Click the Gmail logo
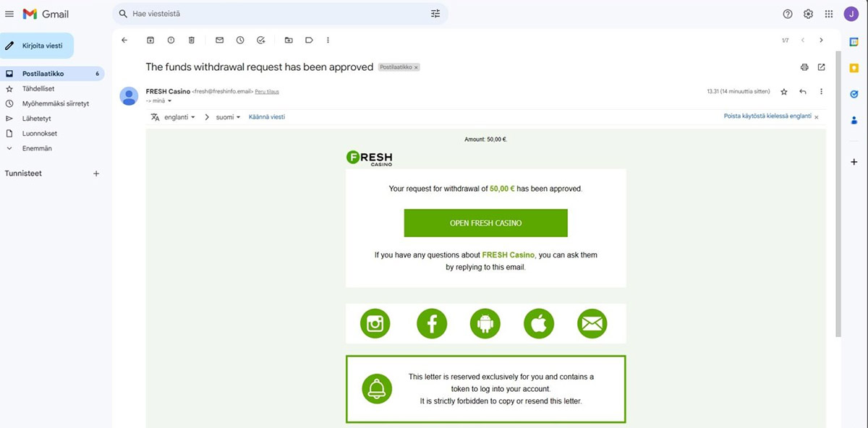Image resolution: width=868 pixels, height=428 pixels. [x=46, y=14]
